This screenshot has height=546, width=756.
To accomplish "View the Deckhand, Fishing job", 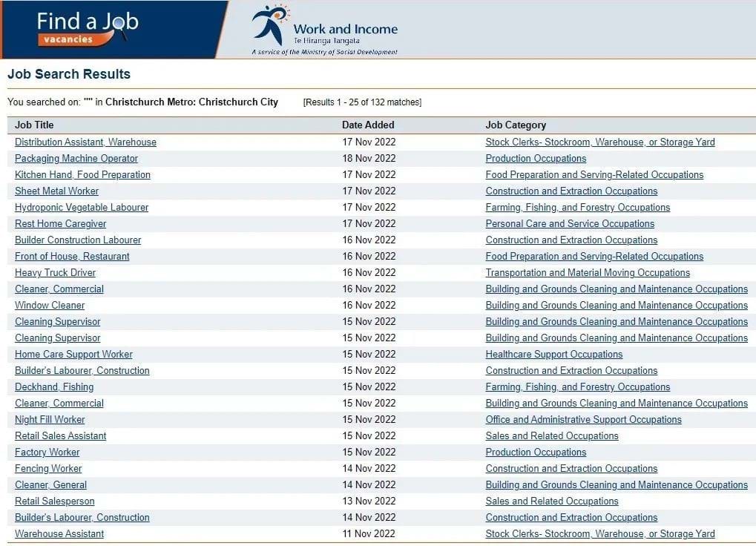I will (54, 387).
